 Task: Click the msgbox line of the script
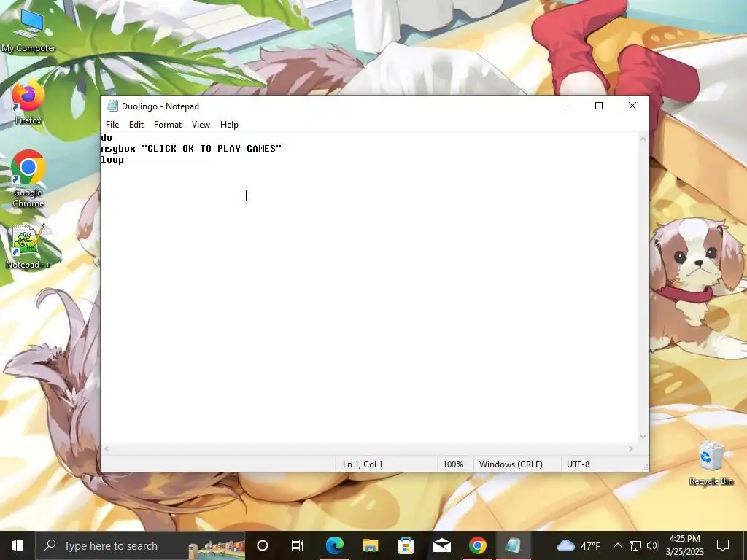coord(192,149)
